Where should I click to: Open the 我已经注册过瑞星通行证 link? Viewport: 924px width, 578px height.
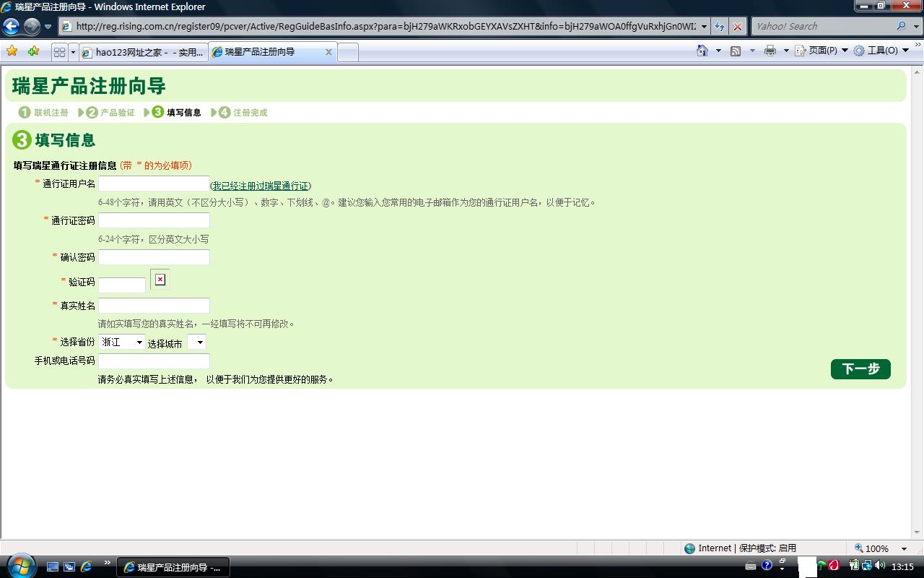tap(261, 186)
